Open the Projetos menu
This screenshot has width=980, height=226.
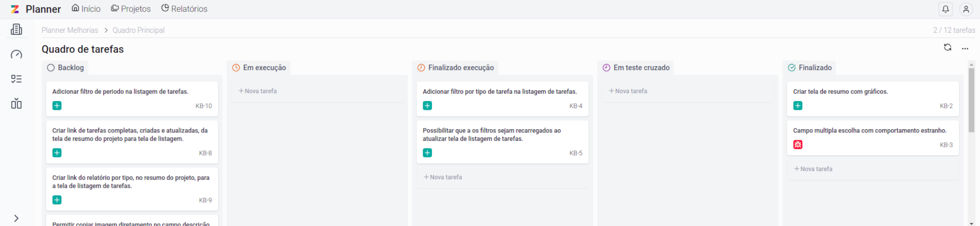pyautogui.click(x=131, y=9)
